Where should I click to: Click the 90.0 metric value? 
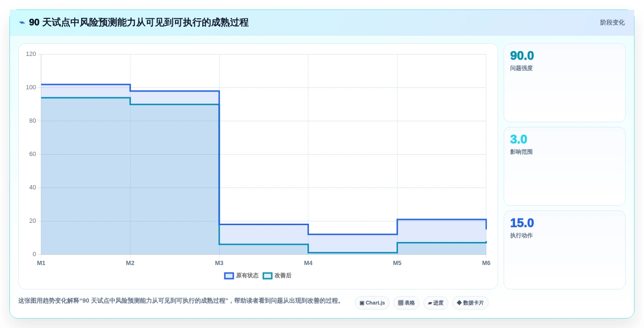coord(522,56)
